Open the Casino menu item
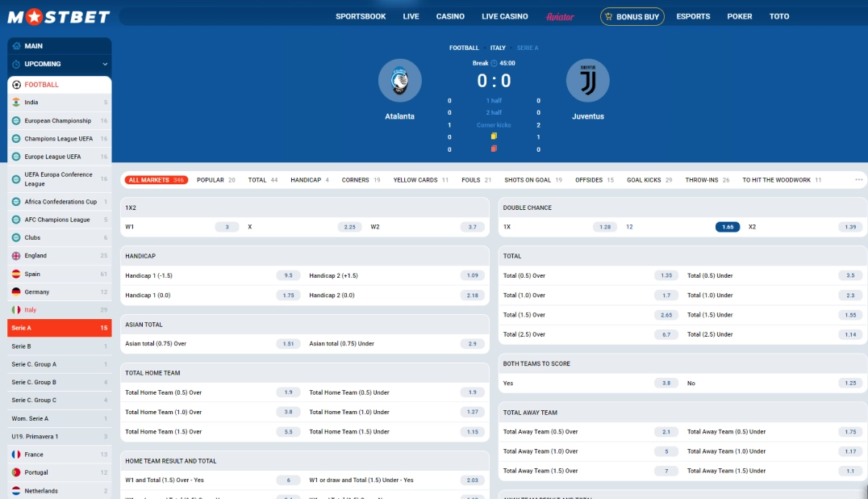This screenshot has height=499, width=868. [x=450, y=17]
